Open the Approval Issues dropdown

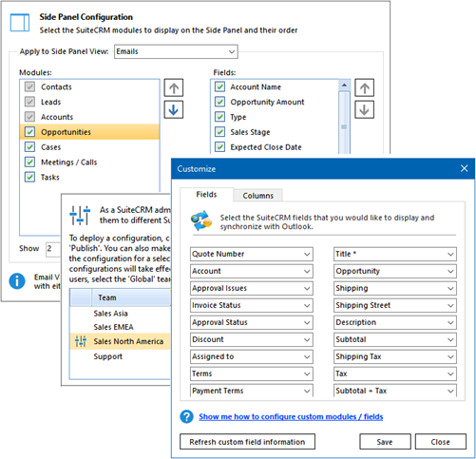click(252, 288)
